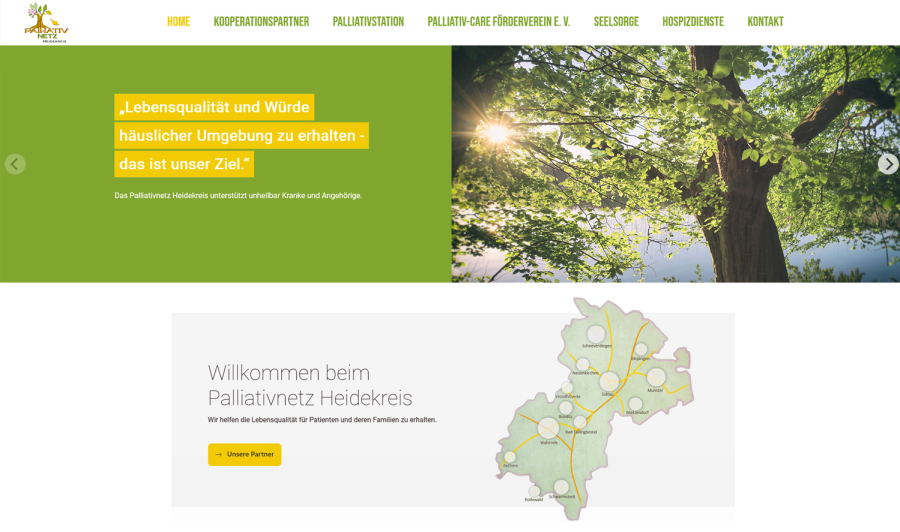Open the Home menu item

point(178,22)
